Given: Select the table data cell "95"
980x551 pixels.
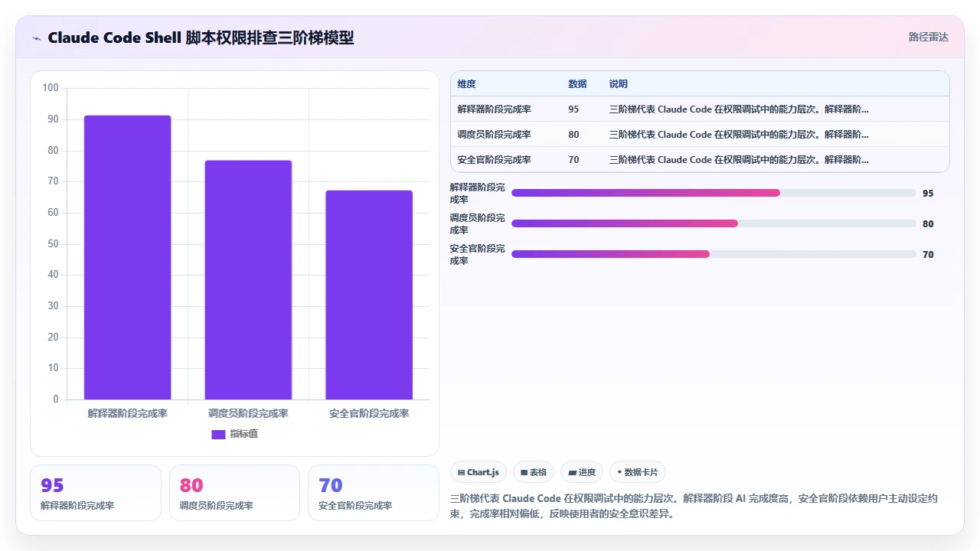Looking at the screenshot, I should tap(573, 109).
